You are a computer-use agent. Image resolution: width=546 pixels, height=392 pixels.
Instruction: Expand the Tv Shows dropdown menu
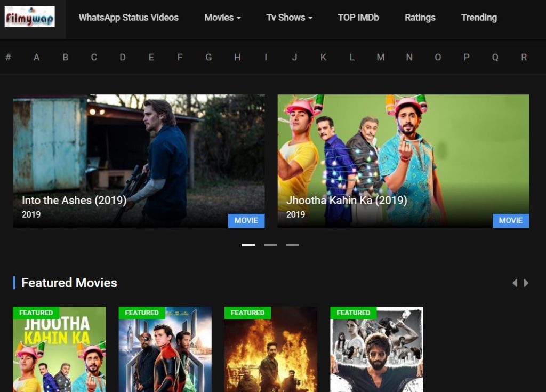click(289, 18)
